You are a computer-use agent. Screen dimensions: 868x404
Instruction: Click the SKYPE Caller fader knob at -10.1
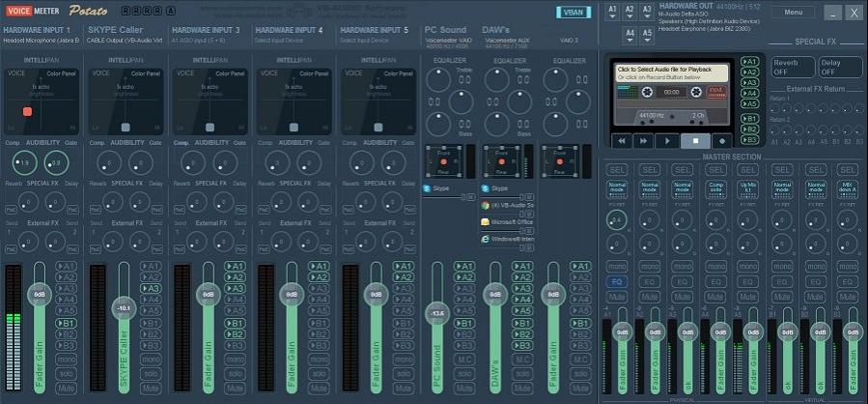tap(124, 308)
